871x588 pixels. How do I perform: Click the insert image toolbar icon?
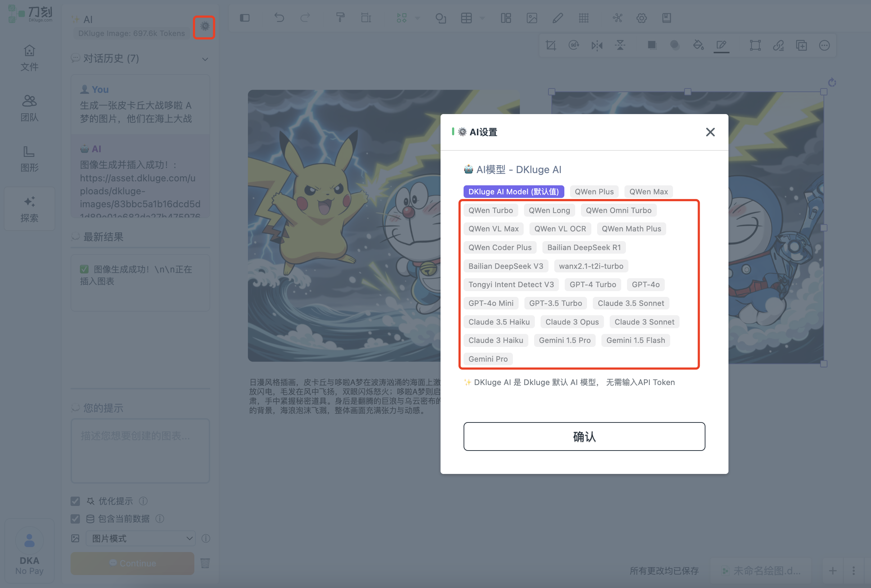click(532, 18)
